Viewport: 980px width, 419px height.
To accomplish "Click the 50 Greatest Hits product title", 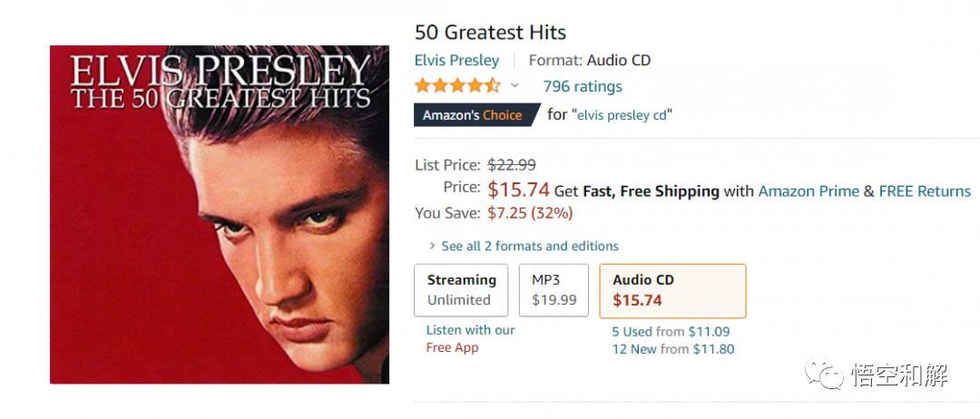I will pyautogui.click(x=490, y=33).
